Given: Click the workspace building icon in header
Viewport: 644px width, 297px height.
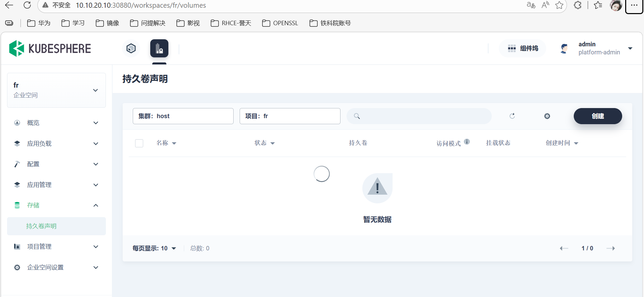Looking at the screenshot, I should tap(159, 49).
